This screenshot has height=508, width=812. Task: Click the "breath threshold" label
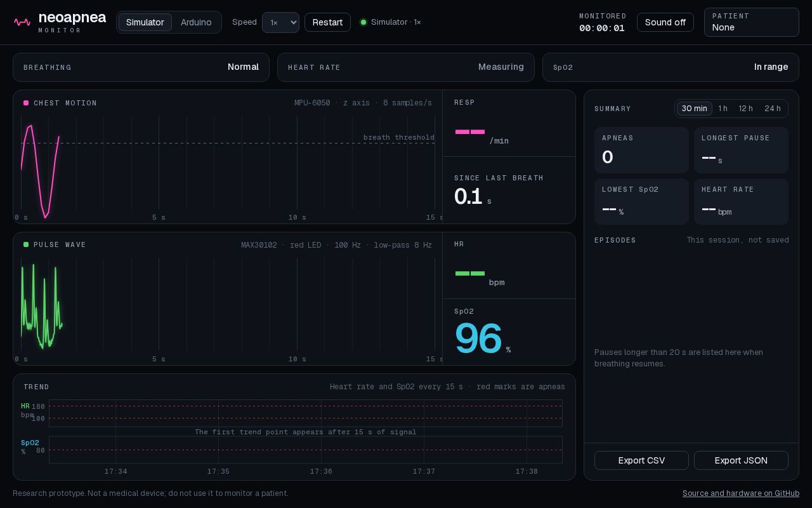click(399, 137)
